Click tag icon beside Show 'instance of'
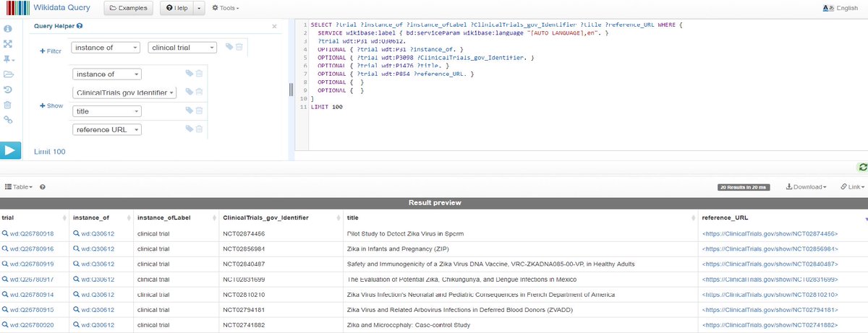 tap(190, 73)
